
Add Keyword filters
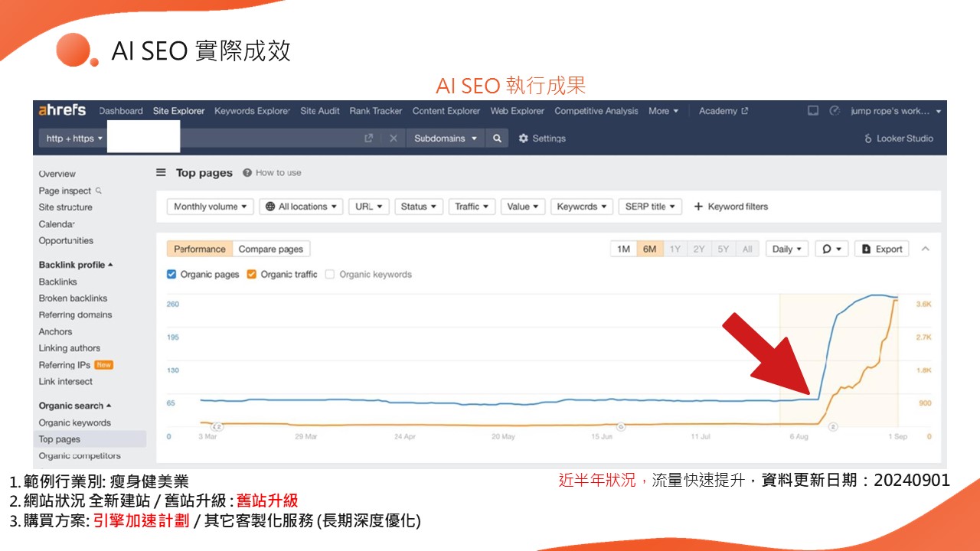[730, 207]
